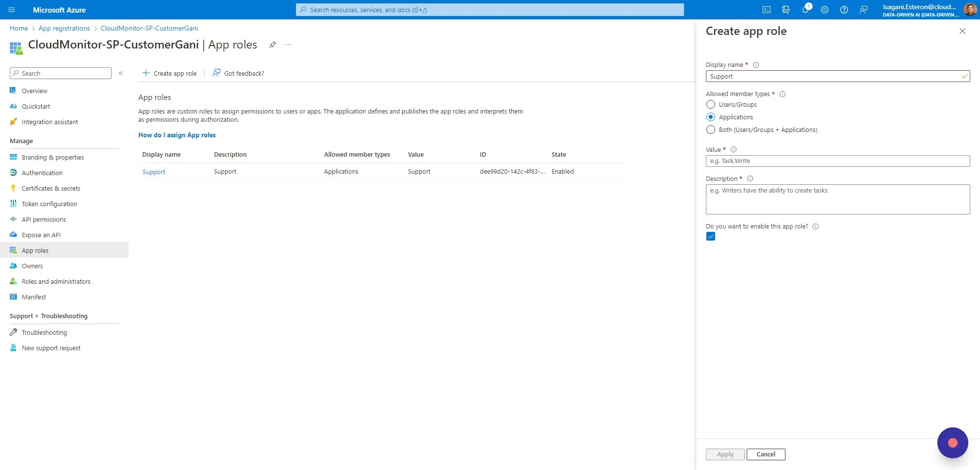Show info tooltip for Value field
The width and height of the screenshot is (980, 470).
pos(734,149)
